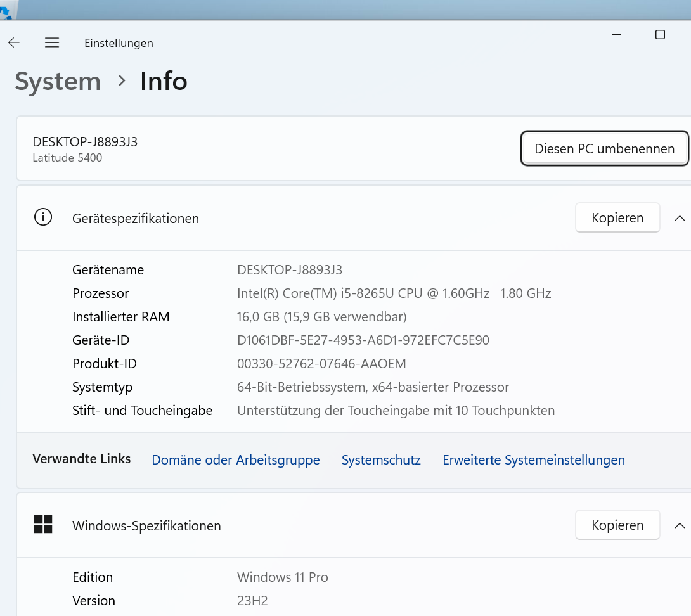The height and width of the screenshot is (616, 691).
Task: Click the Installierter RAM label
Action: [x=120, y=317]
